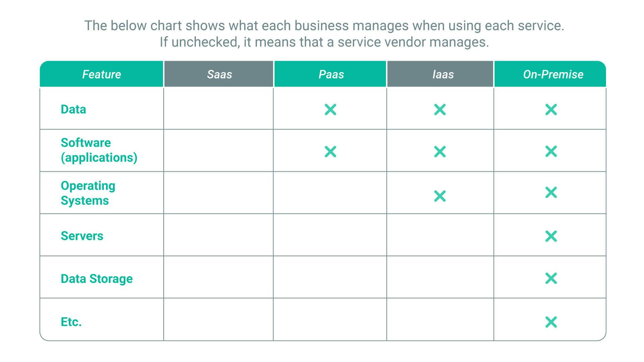Click the Etc. X mark under On-Premise
This screenshot has width=644, height=362.
(x=551, y=322)
